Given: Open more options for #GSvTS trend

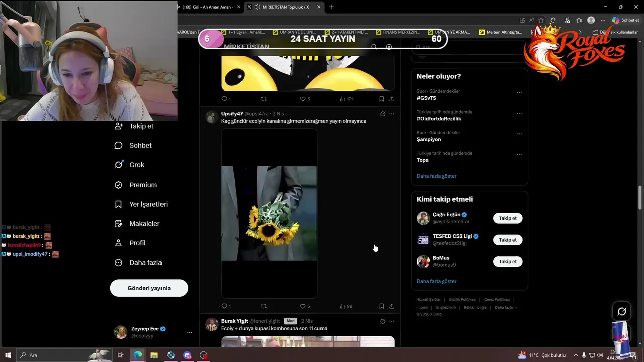Looking at the screenshot, I should coord(519,93).
